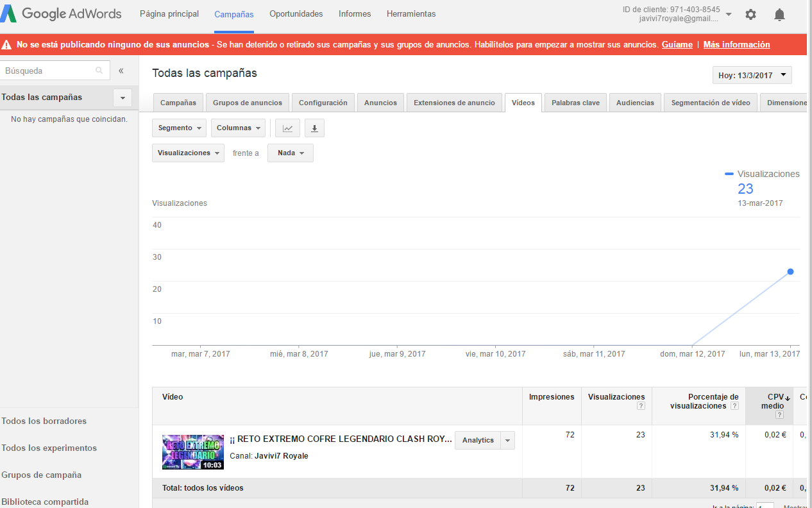Open the Visualizaciones metric dropdown
The width and height of the screenshot is (812, 508).
pyautogui.click(x=188, y=153)
